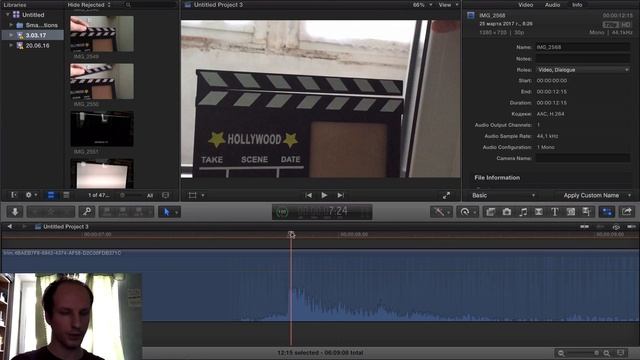
Task: Toggle the Inspector panel button
Action: pyautogui.click(x=607, y=212)
